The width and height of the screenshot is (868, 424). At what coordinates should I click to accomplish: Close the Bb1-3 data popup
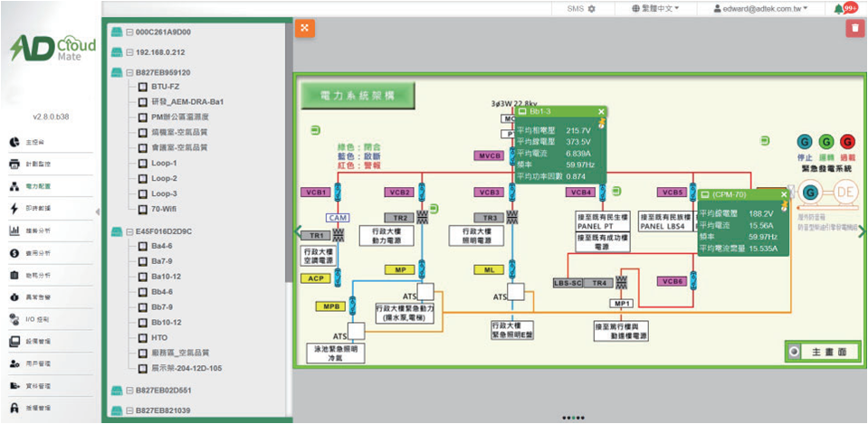(x=601, y=112)
